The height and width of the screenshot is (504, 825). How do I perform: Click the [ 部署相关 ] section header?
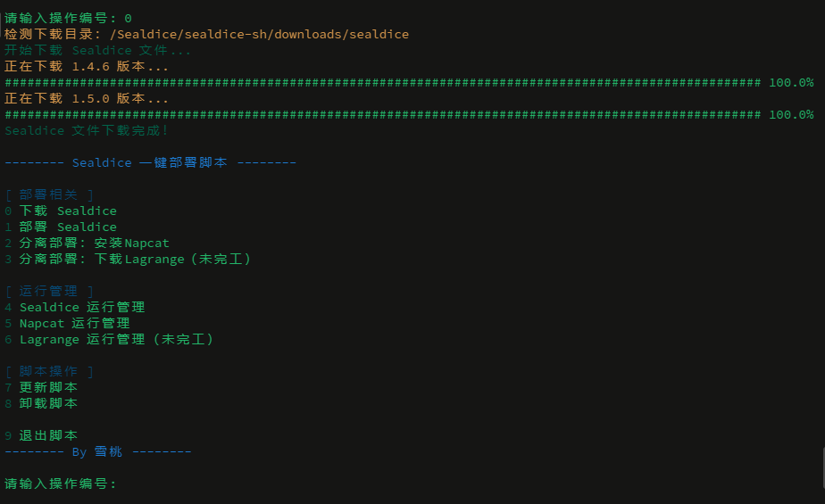49,195
